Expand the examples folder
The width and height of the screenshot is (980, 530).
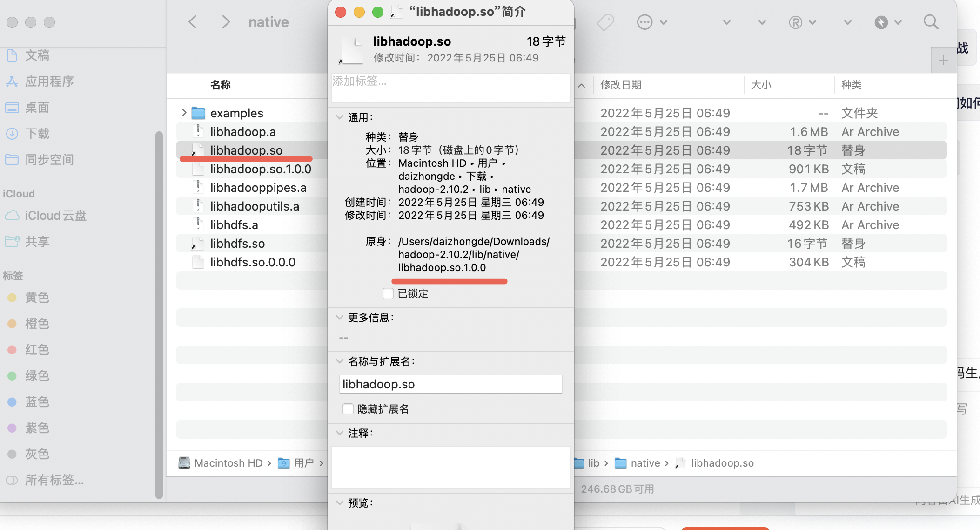[184, 113]
